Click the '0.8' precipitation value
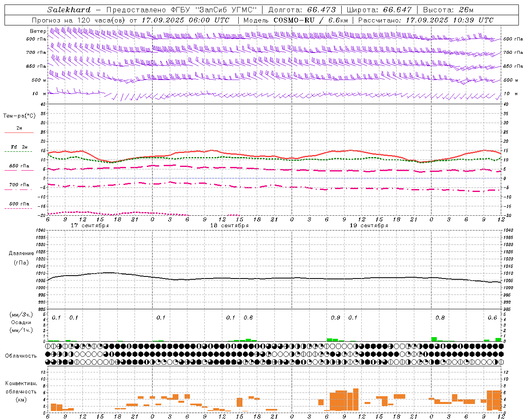The width and height of the screenshot is (525, 420). (x=440, y=318)
